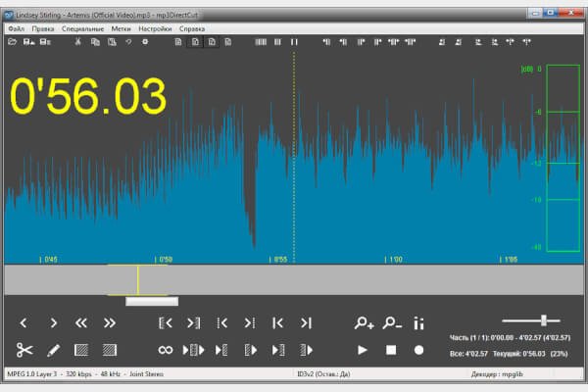Viewport: 588px width, 392px height.
Task: Click the open file folder toolbar icon
Action: click(13, 42)
